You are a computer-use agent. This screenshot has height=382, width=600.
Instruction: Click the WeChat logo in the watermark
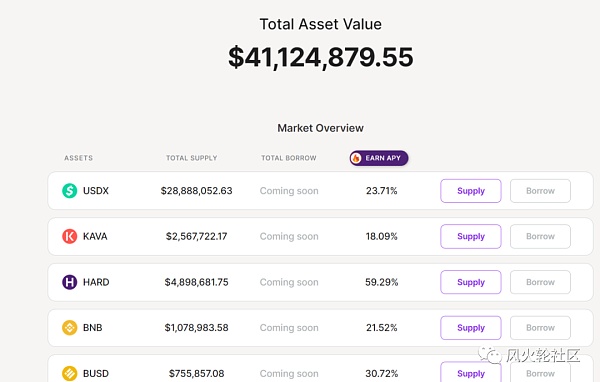click(490, 355)
